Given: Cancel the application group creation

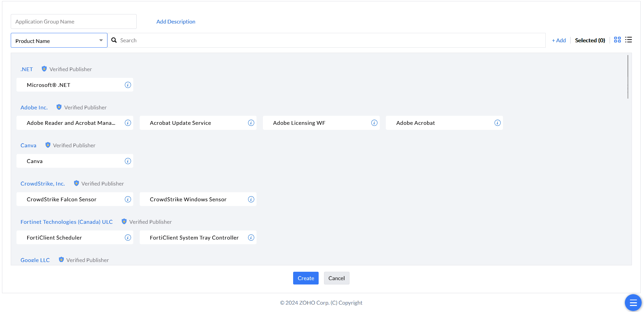Looking at the screenshot, I should point(336,278).
